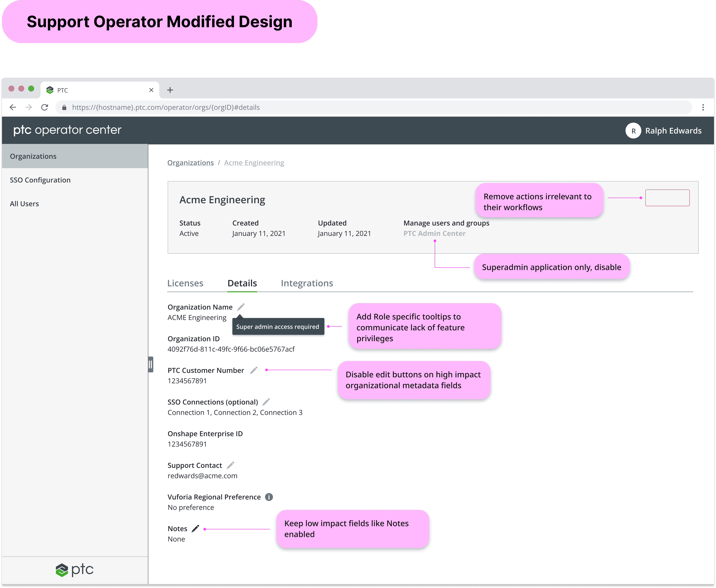Image resolution: width=716 pixels, height=588 pixels.
Task: Click the sidebar collapse handle
Action: [150, 364]
